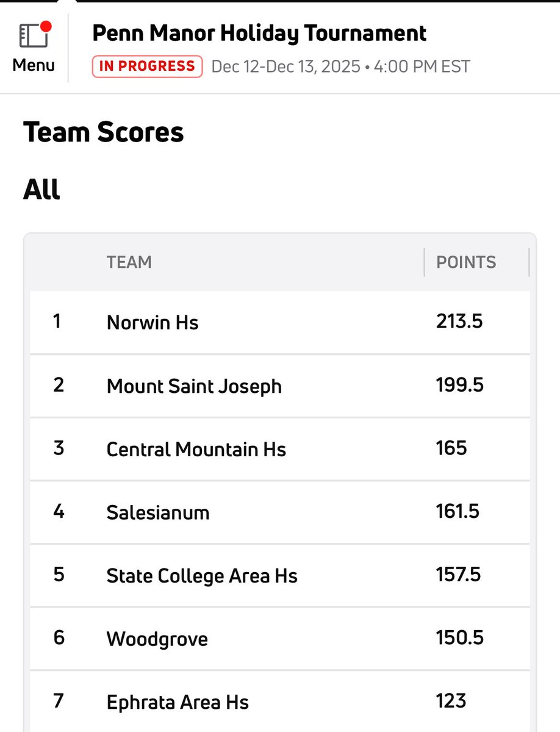The width and height of the screenshot is (560, 732).
Task: Click the tournament date and time text
Action: 340,66
